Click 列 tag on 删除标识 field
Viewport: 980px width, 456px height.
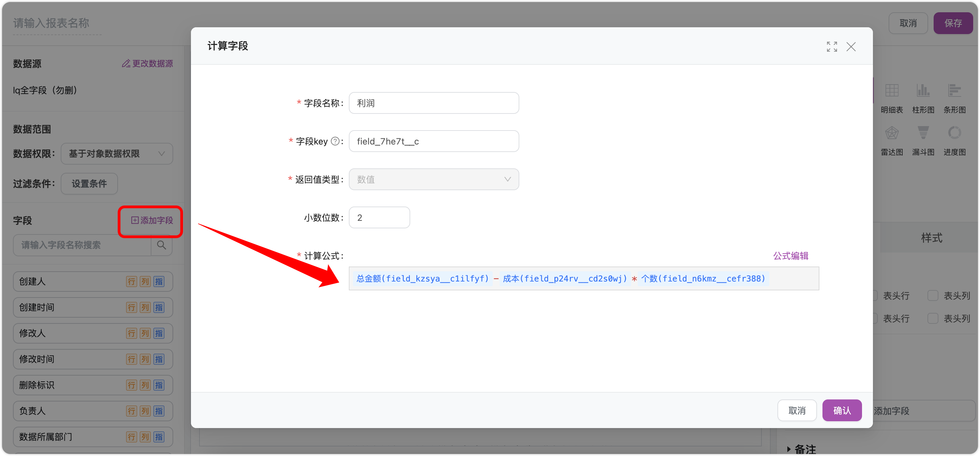click(145, 385)
